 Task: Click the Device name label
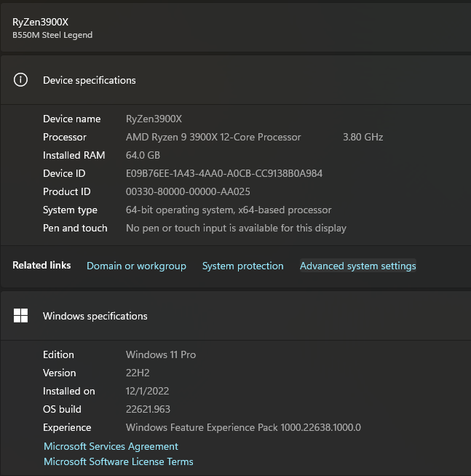coord(71,119)
